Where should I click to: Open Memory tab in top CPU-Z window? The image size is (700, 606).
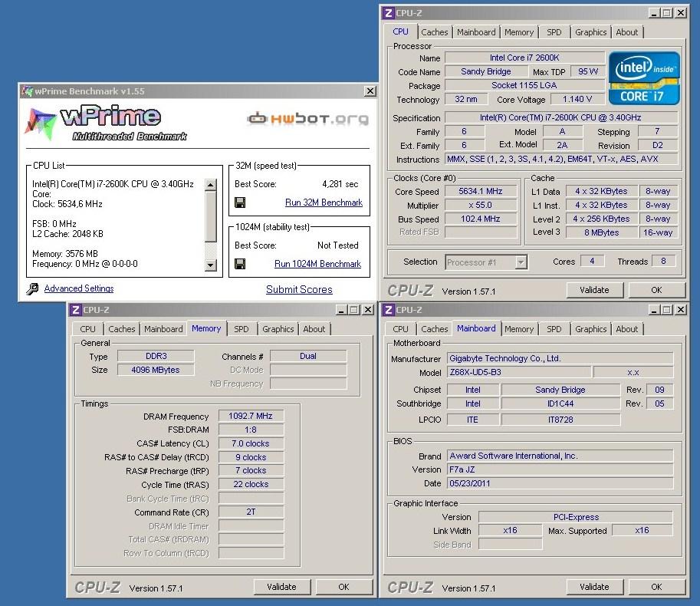[x=519, y=32]
